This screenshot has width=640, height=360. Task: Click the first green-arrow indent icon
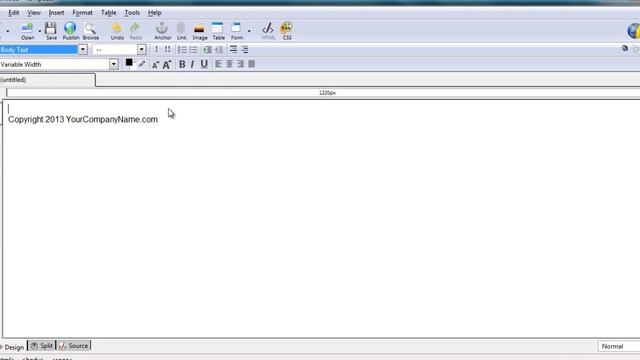pos(207,50)
